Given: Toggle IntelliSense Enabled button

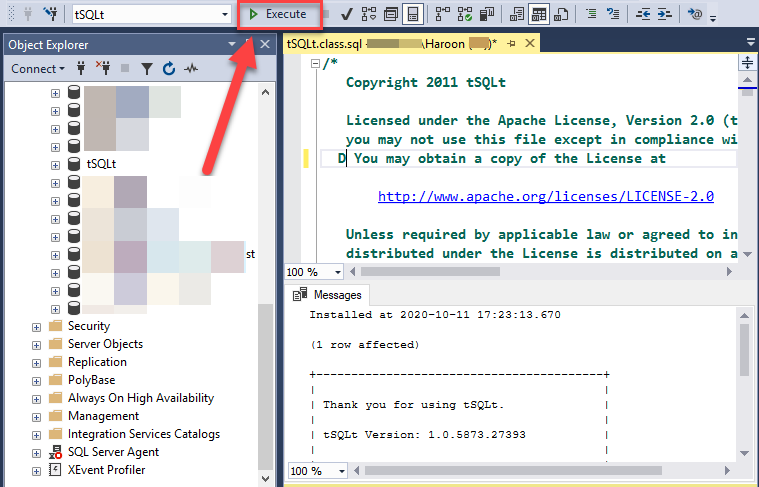Looking at the screenshot, I should [412, 14].
